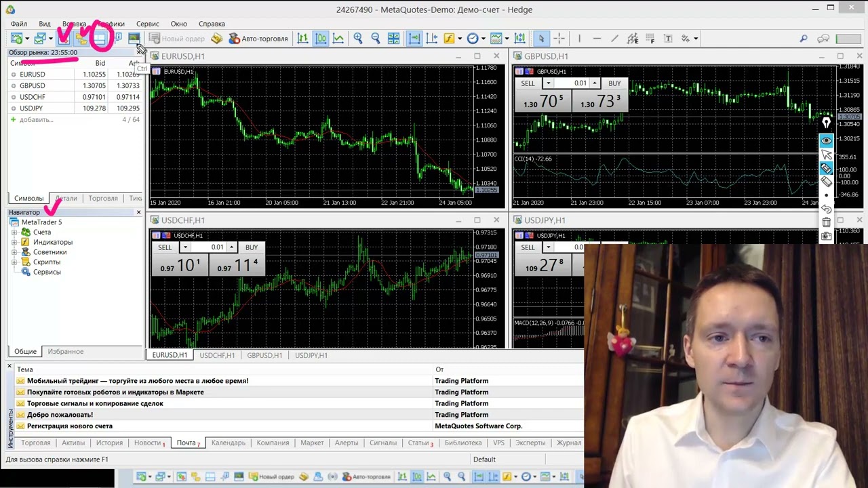Screen dimensions: 868x488
Task: Tile chart windows with toolbar icon
Action: tap(393, 39)
